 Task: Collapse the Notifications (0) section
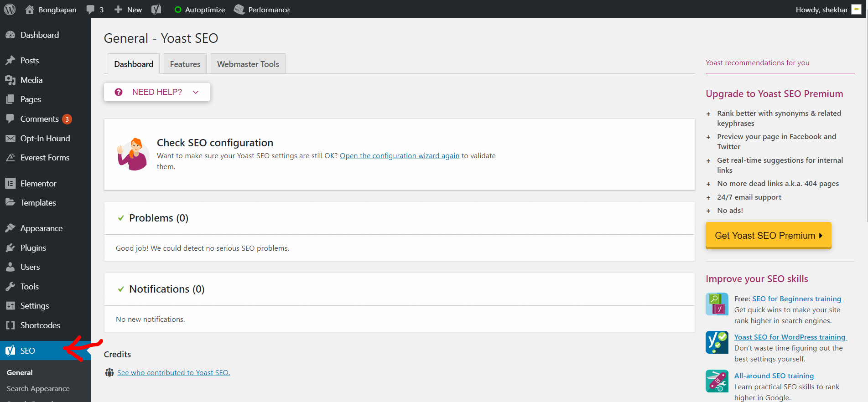399,289
